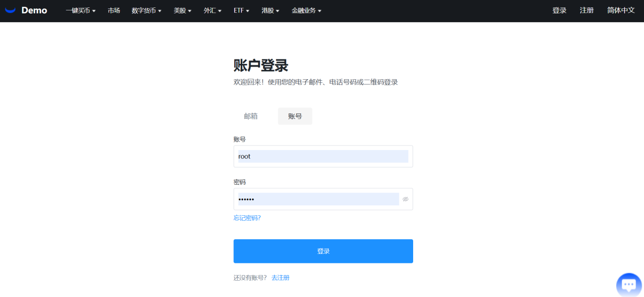Click the blue 登录 submit button
The image size is (644, 297).
point(323,251)
